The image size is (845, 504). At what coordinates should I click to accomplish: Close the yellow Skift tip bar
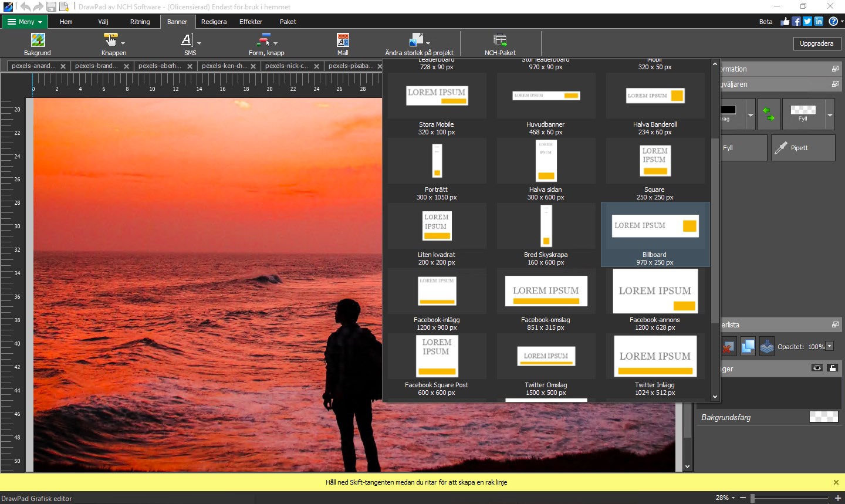click(836, 482)
